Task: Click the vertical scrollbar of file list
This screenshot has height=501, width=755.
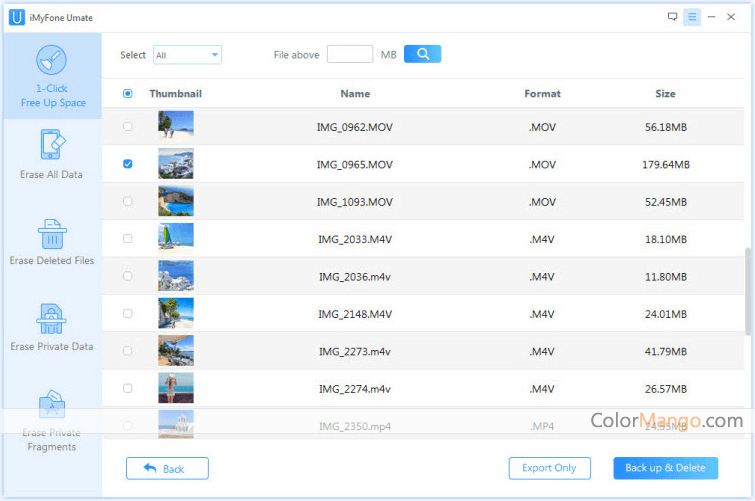Action: tap(749, 290)
